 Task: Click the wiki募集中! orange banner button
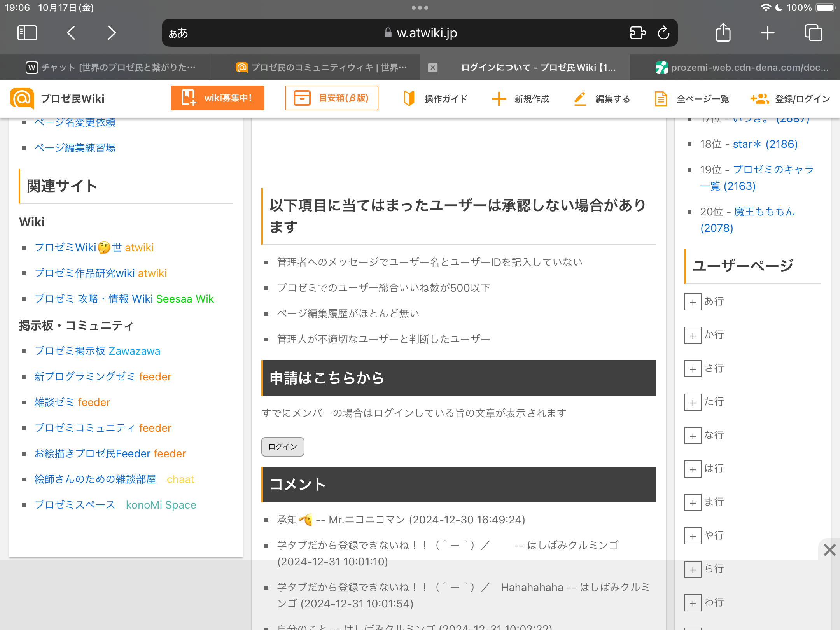point(217,98)
